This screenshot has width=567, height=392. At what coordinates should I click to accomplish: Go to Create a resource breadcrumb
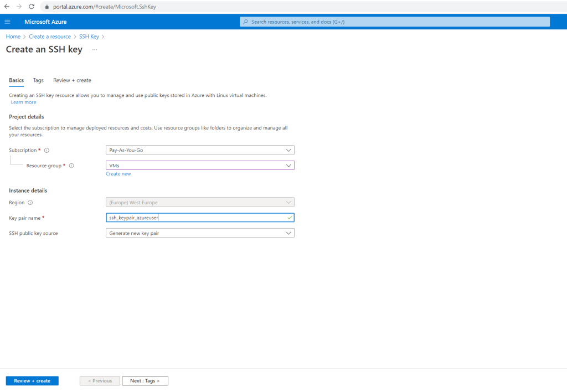pos(50,37)
